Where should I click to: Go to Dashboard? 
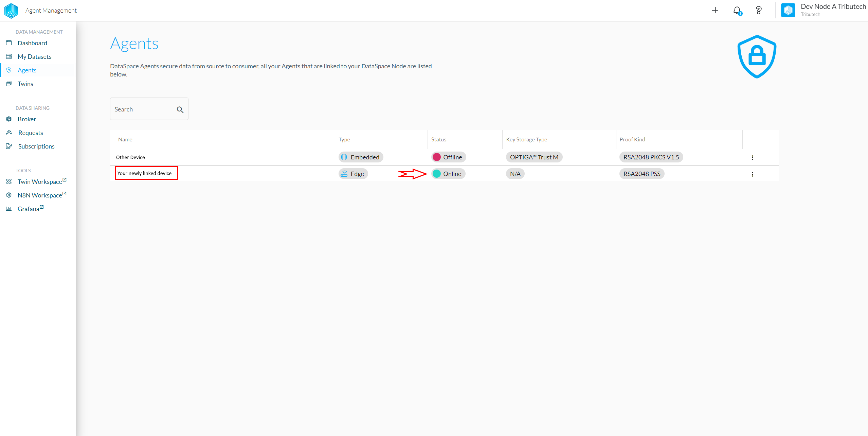click(x=32, y=43)
